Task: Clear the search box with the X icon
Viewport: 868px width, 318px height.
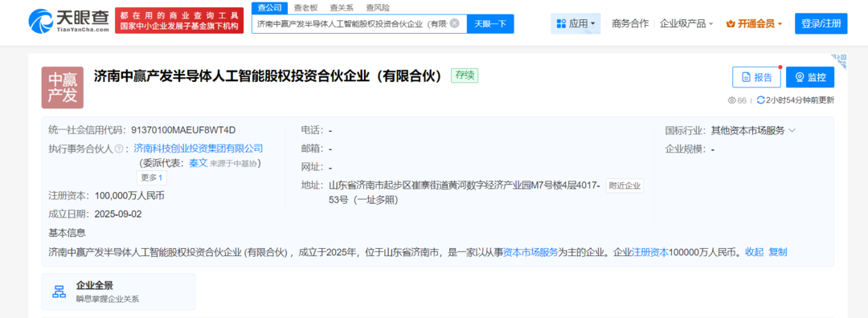Action: pyautogui.click(x=454, y=24)
